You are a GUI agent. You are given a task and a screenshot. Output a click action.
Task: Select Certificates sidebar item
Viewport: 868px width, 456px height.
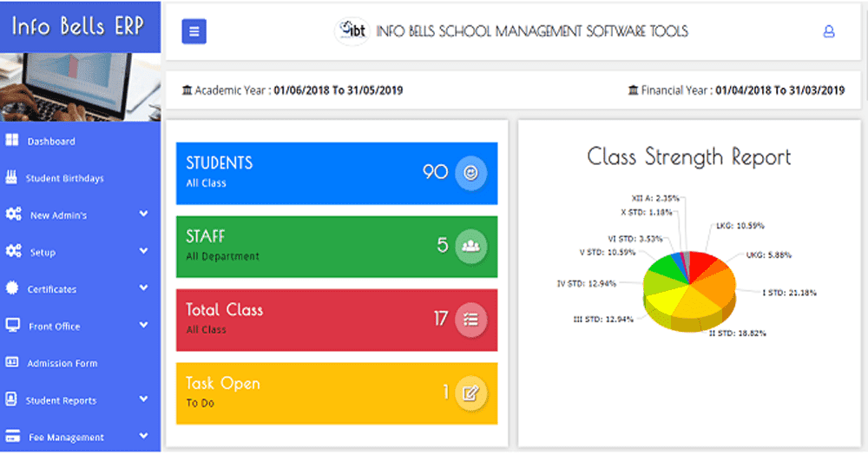pyautogui.click(x=80, y=288)
